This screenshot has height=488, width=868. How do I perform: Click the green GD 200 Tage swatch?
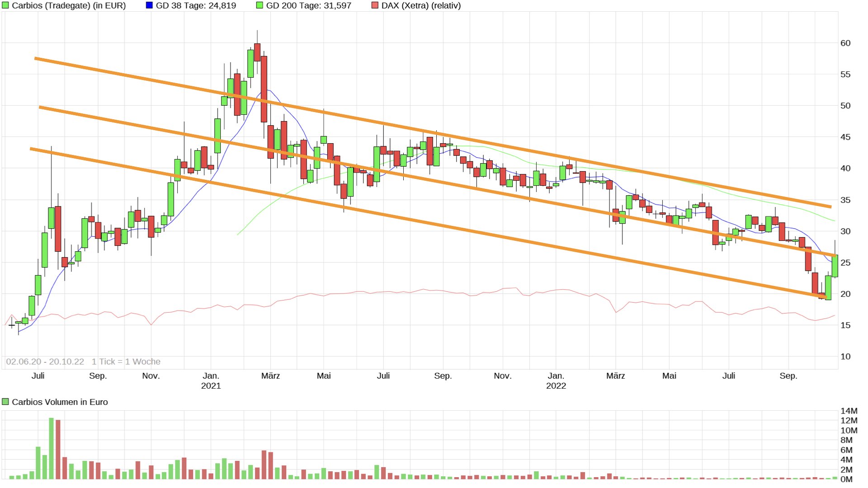(259, 5)
